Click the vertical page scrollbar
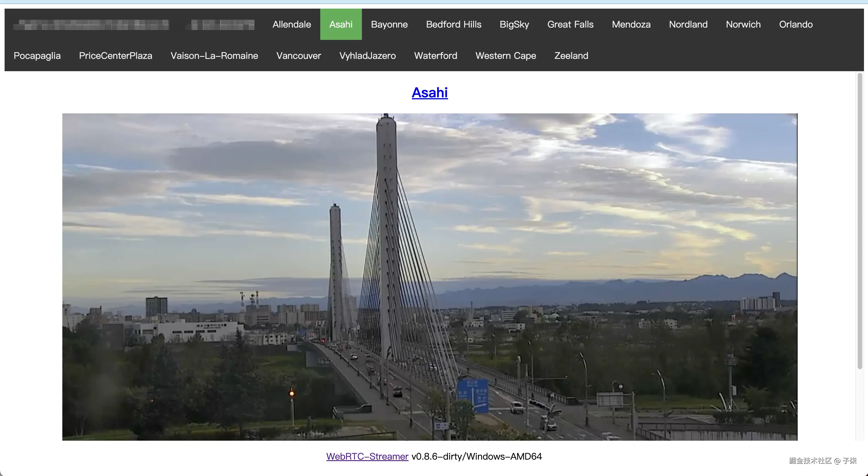 tap(860, 221)
